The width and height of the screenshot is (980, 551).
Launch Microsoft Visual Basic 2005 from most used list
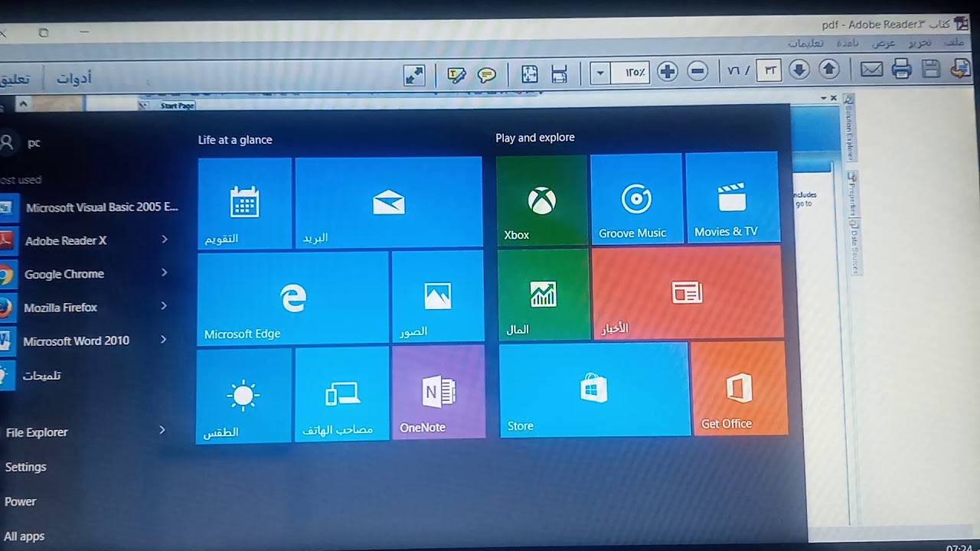89,207
